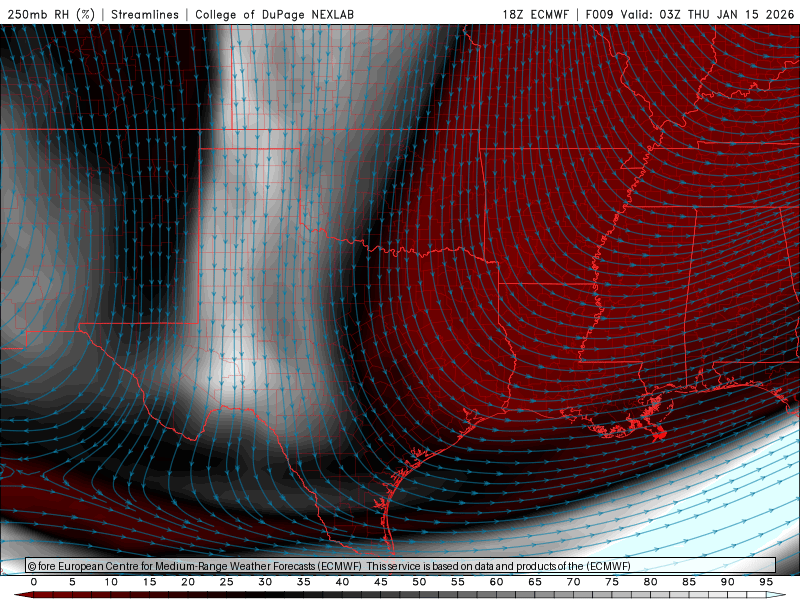Screen dimensions: 800x600
Task: Click the 'Valid: 03Z THU JAN 15 2026' text
Action: click(707, 14)
